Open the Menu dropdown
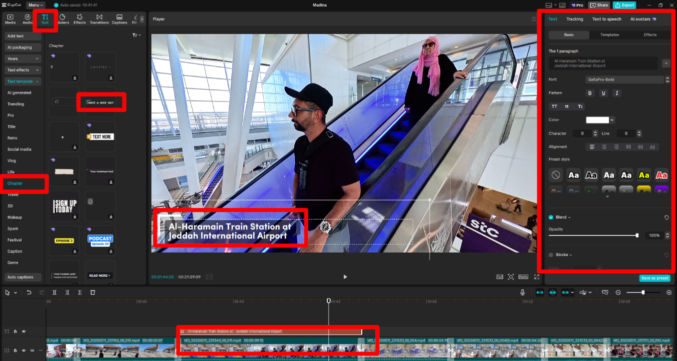The width and height of the screenshot is (677, 361). [x=35, y=5]
